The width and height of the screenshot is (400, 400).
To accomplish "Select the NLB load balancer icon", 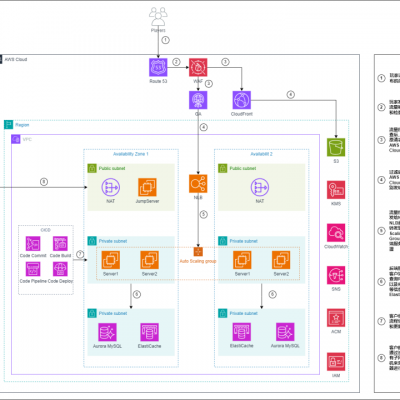I will coord(198,184).
